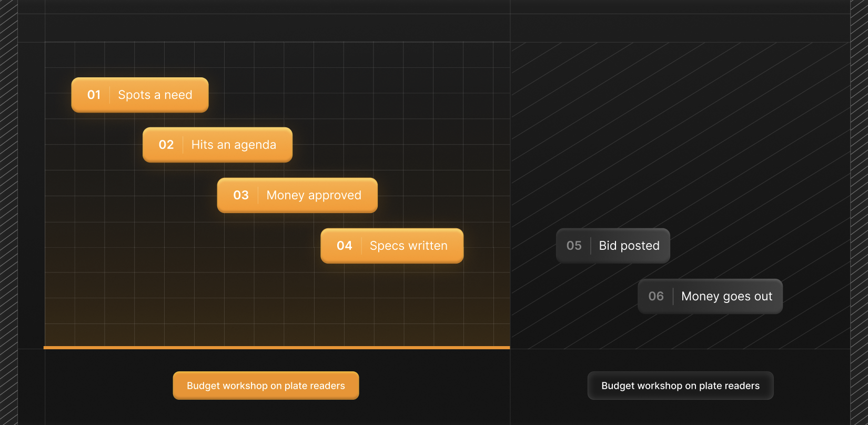Select the 02 Hits an agenda step
This screenshot has width=868, height=425.
point(217,145)
